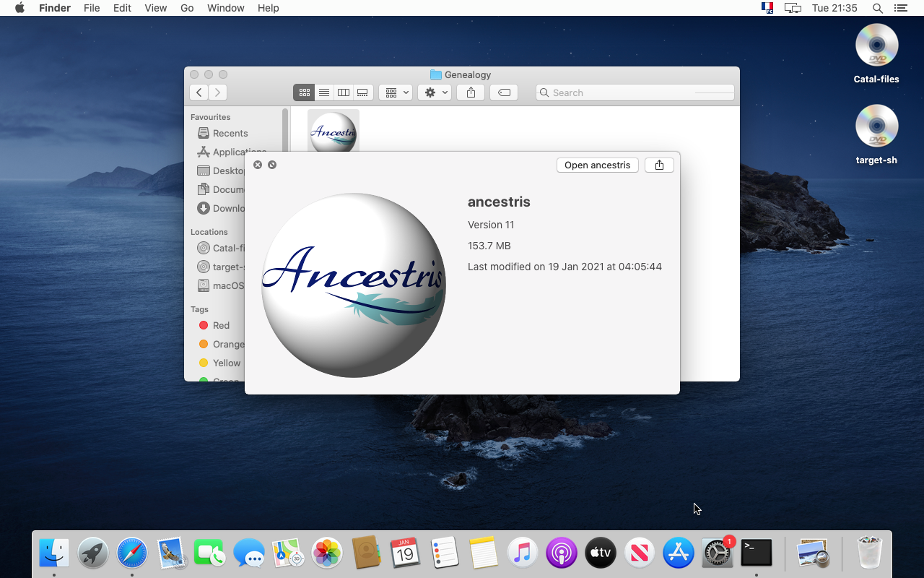Open the File menu
Screen dimensions: 924x578
(92, 8)
